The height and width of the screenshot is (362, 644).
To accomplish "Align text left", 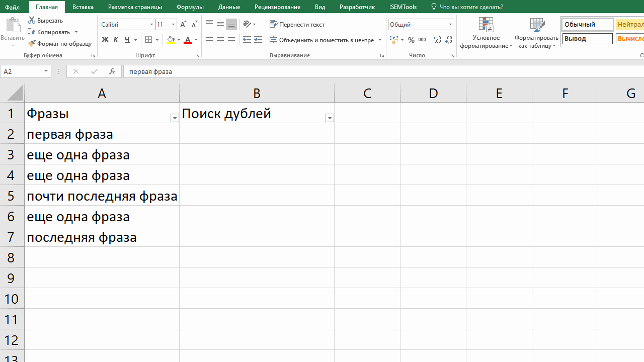I will (x=209, y=40).
